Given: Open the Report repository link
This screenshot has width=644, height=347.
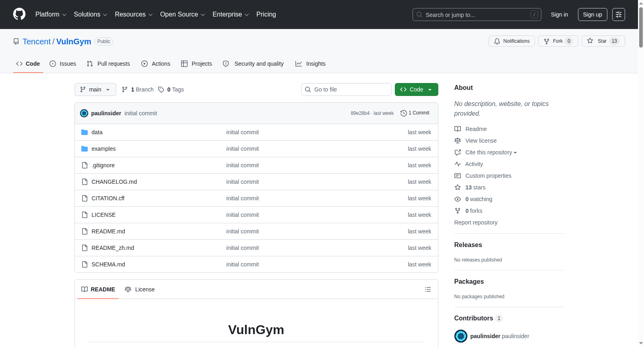Looking at the screenshot, I should [476, 222].
